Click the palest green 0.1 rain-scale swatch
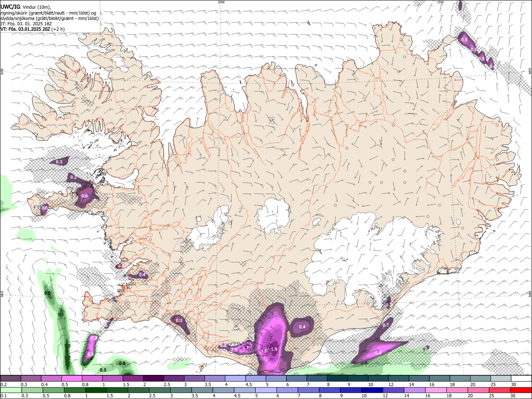The height and width of the screenshot is (399, 532). coord(11,390)
